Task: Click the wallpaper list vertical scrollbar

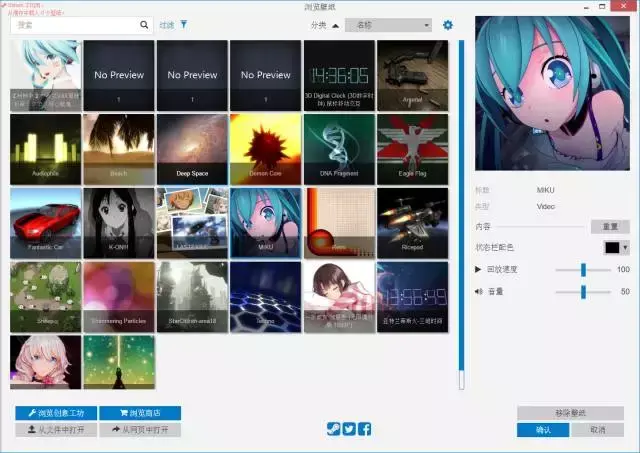Action: (462, 215)
